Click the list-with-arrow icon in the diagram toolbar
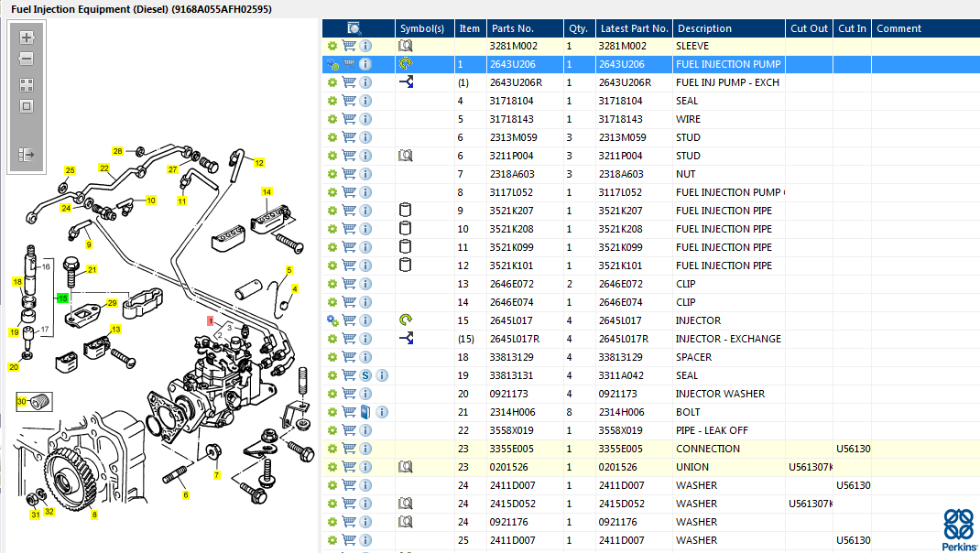The width and height of the screenshot is (980, 553). (27, 155)
